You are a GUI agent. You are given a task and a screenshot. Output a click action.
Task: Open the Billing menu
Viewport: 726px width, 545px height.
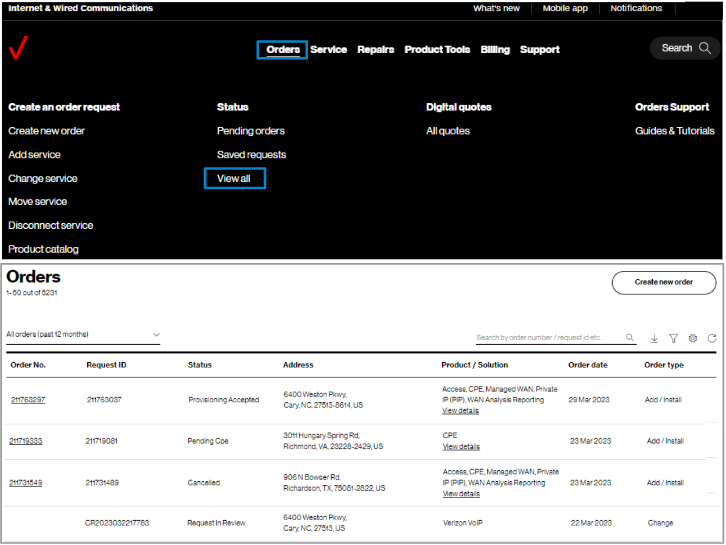[x=495, y=50]
